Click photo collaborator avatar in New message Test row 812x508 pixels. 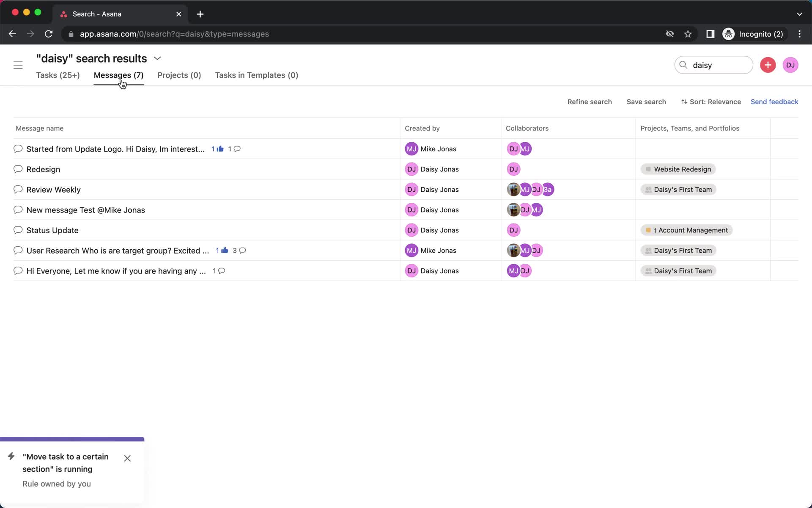coord(513,210)
